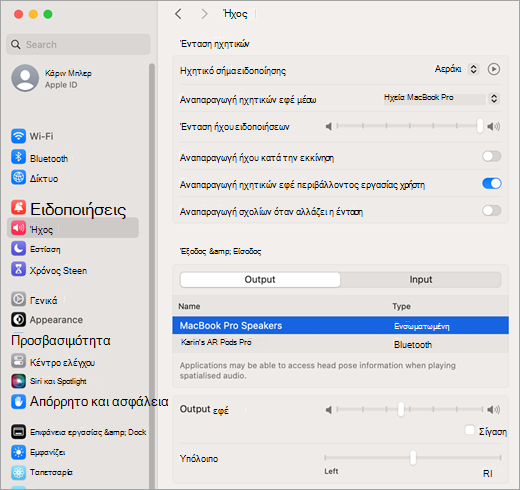Click the Search field
This screenshot has width=520, height=490.
pos(78,44)
